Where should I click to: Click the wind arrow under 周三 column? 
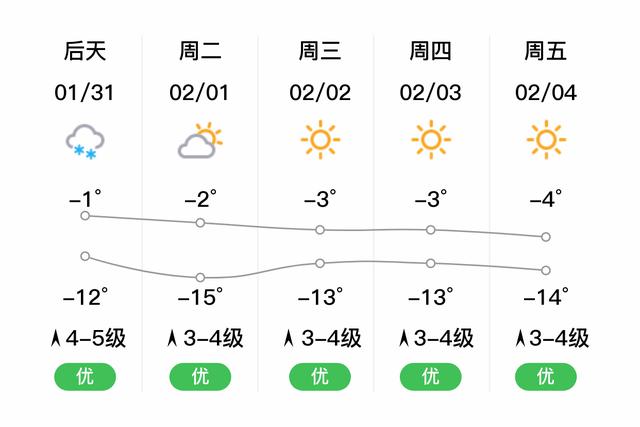[289, 338]
